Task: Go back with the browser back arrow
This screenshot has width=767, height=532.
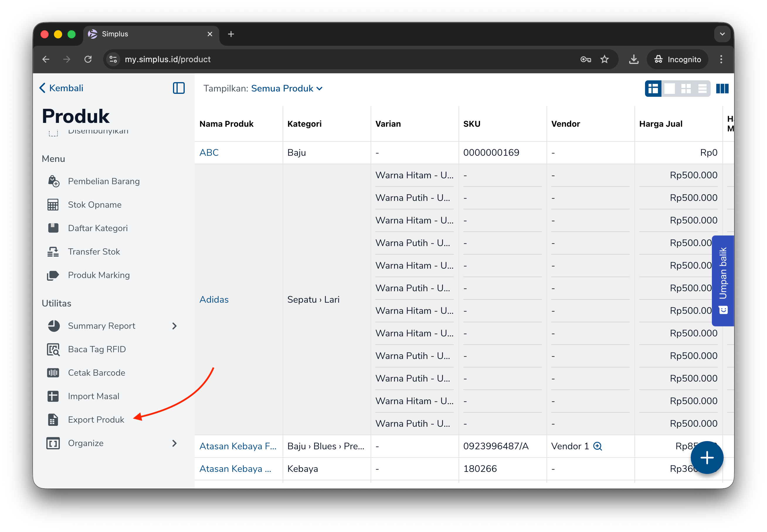Action: [x=46, y=59]
